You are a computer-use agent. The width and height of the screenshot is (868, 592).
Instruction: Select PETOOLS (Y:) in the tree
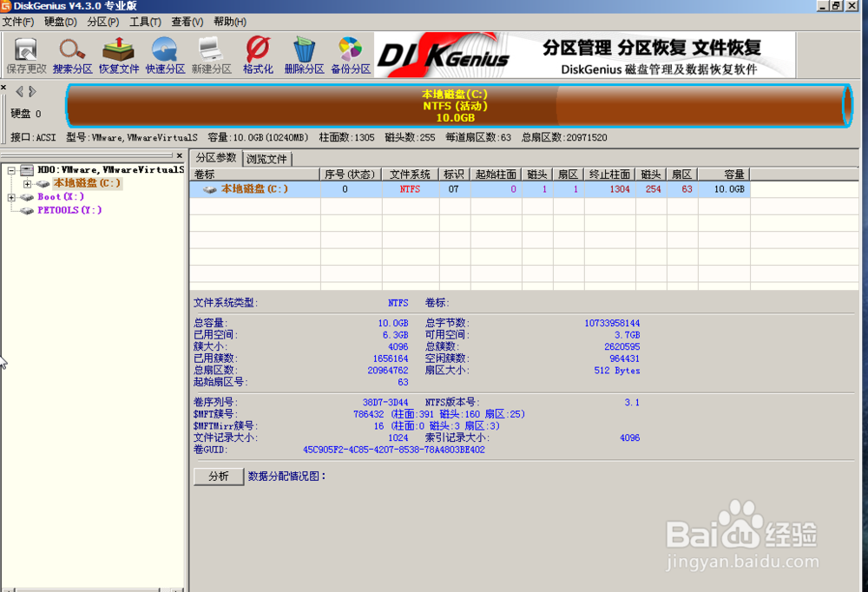[x=69, y=210]
